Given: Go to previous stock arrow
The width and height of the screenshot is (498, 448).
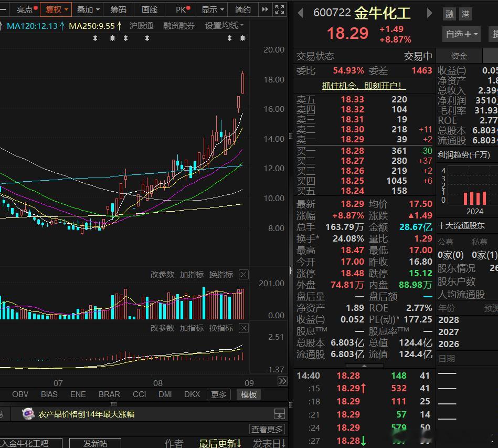Looking at the screenshot, I should pyautogui.click(x=300, y=13).
